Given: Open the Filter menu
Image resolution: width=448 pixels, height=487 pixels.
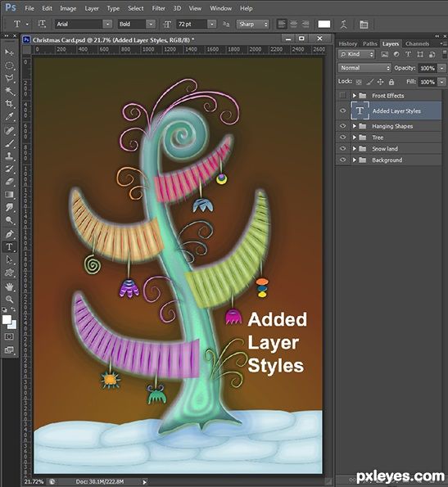Looking at the screenshot, I should coord(158,8).
